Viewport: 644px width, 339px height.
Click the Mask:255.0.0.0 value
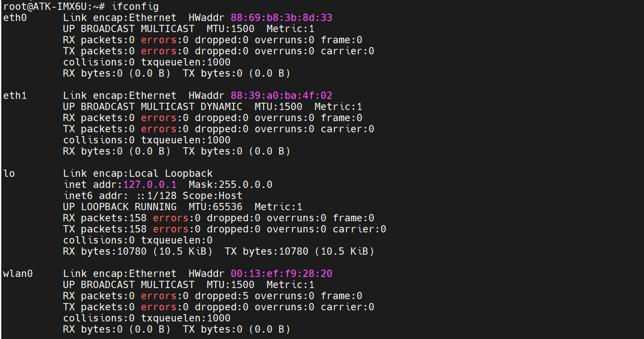tap(230, 184)
